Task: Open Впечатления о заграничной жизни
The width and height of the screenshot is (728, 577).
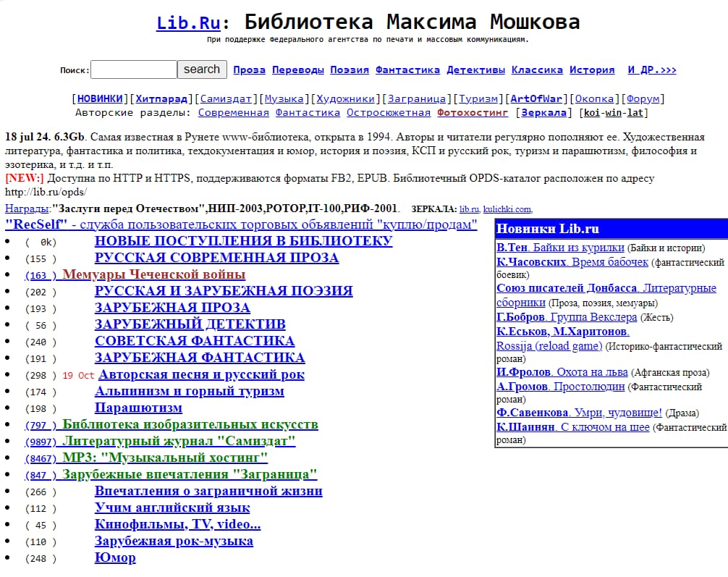Action: click(208, 492)
